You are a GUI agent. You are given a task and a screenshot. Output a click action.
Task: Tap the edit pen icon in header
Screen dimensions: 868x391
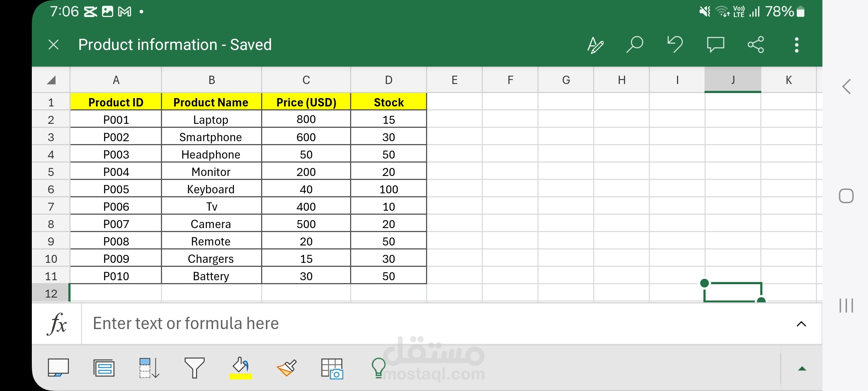coord(595,45)
